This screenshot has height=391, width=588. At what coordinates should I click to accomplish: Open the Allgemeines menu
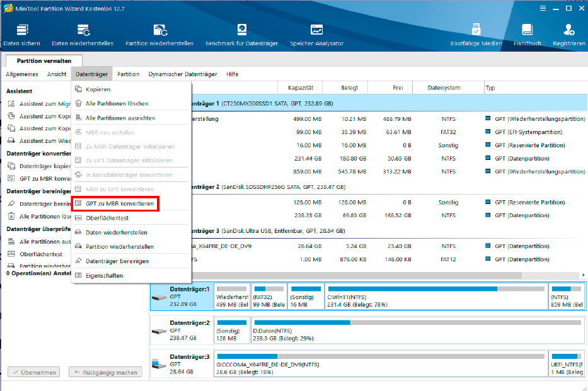click(x=22, y=74)
